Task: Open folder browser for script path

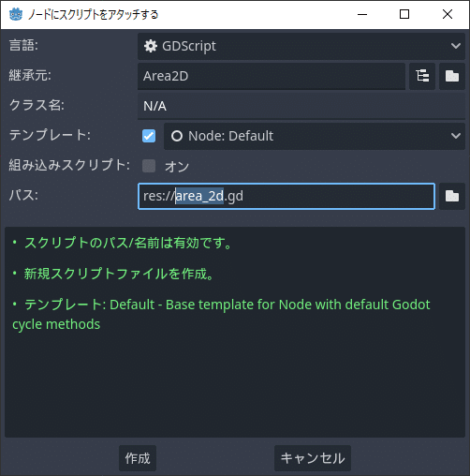Action: pos(452,196)
